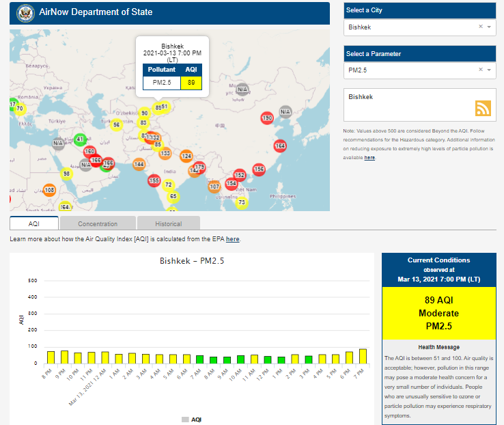Open the Historical tab

[168, 223]
